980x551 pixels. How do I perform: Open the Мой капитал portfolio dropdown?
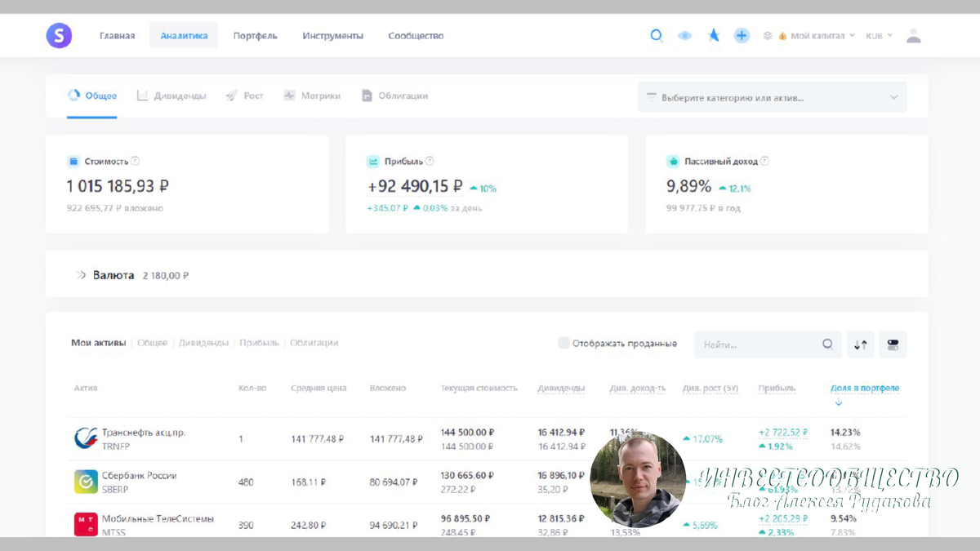pos(817,36)
